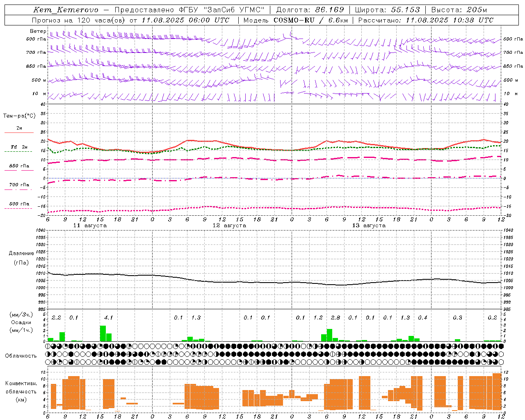Click the Конвективн. облачность (км) label
Viewport: 525px width, 420px height.
click(21, 391)
